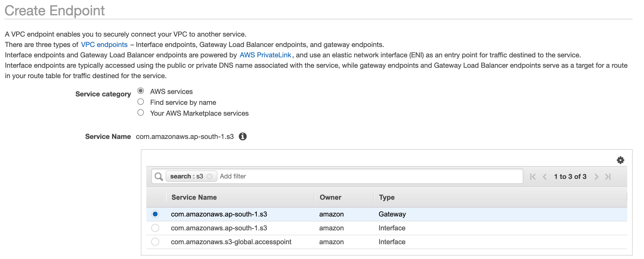The width and height of the screenshot is (644, 259).
Task: Sort by the Type column header
Action: [386, 197]
